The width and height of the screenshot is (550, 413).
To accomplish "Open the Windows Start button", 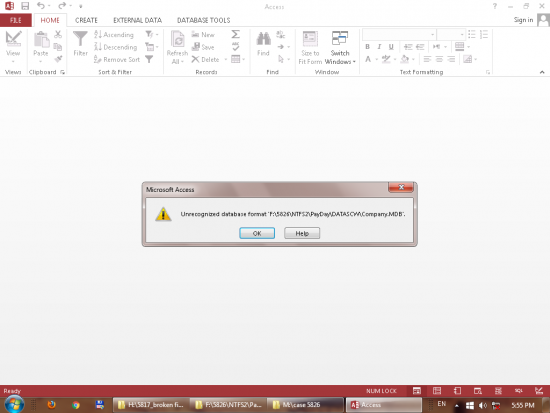I will (14, 404).
